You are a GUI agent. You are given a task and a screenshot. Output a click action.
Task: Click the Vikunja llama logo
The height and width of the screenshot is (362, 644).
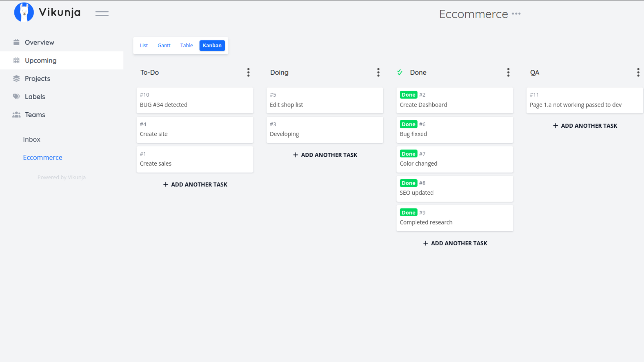(x=24, y=12)
